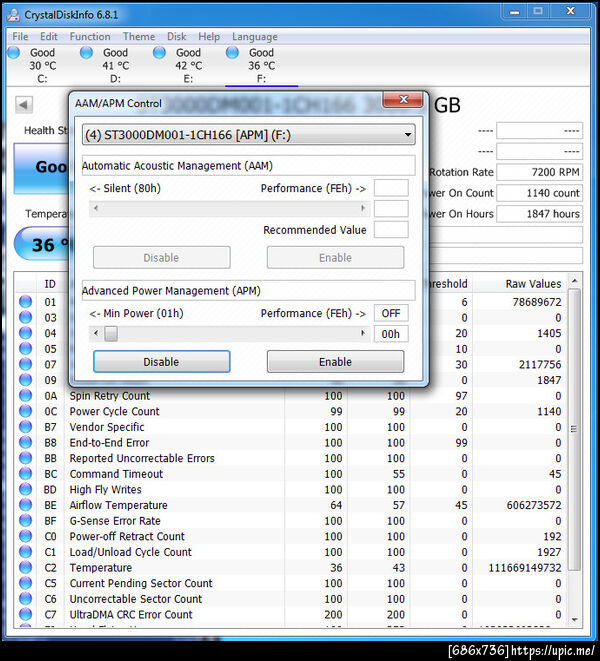The width and height of the screenshot is (600, 661).
Task: Click the APM status field OFF
Action: [x=391, y=313]
